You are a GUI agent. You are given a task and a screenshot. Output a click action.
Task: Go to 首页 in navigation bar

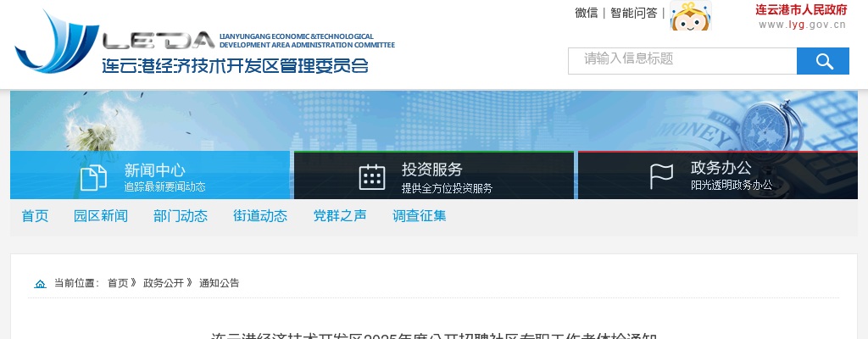35,216
